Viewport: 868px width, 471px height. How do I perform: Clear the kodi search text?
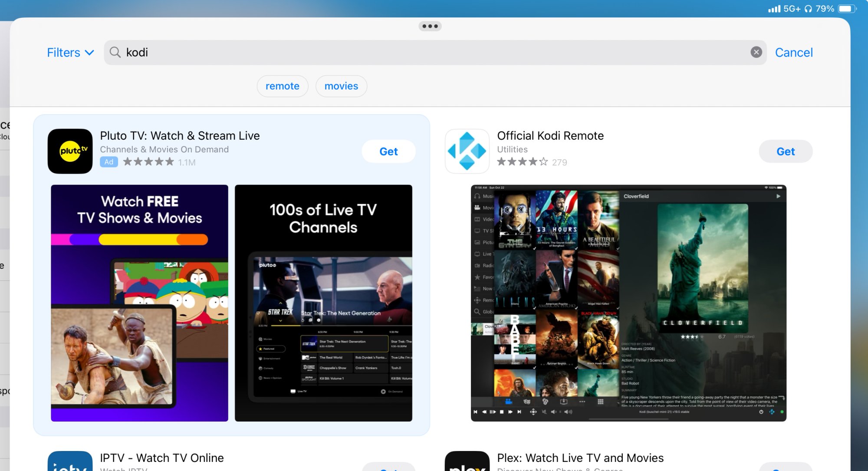(756, 52)
